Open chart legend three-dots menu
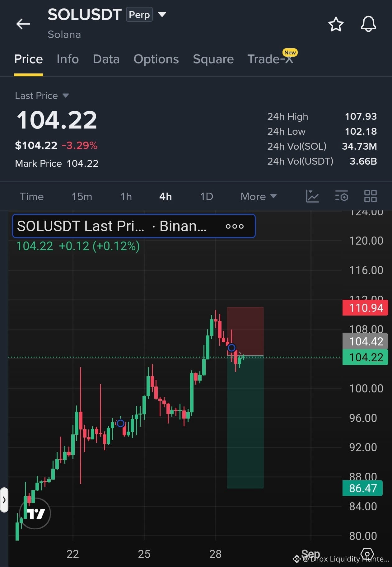 (x=235, y=226)
